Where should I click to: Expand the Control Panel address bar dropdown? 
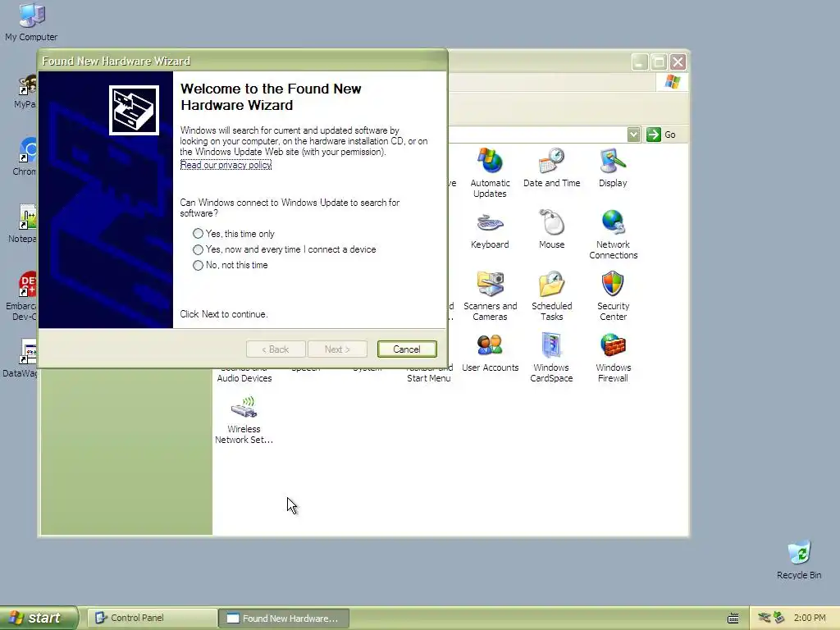click(633, 135)
